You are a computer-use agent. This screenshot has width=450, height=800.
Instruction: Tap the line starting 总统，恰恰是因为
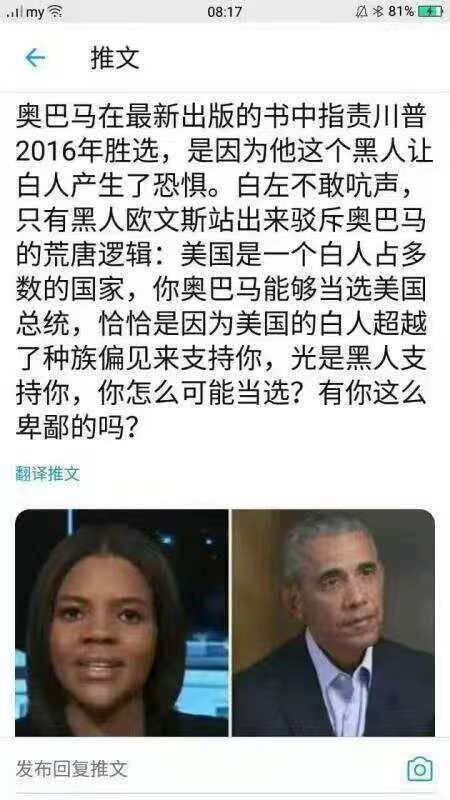(220, 325)
